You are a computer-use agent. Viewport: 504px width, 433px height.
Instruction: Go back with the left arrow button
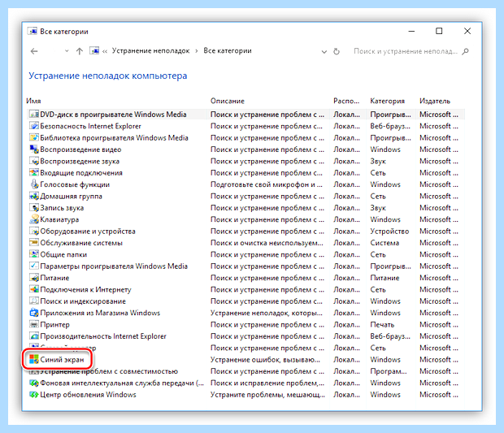34,51
